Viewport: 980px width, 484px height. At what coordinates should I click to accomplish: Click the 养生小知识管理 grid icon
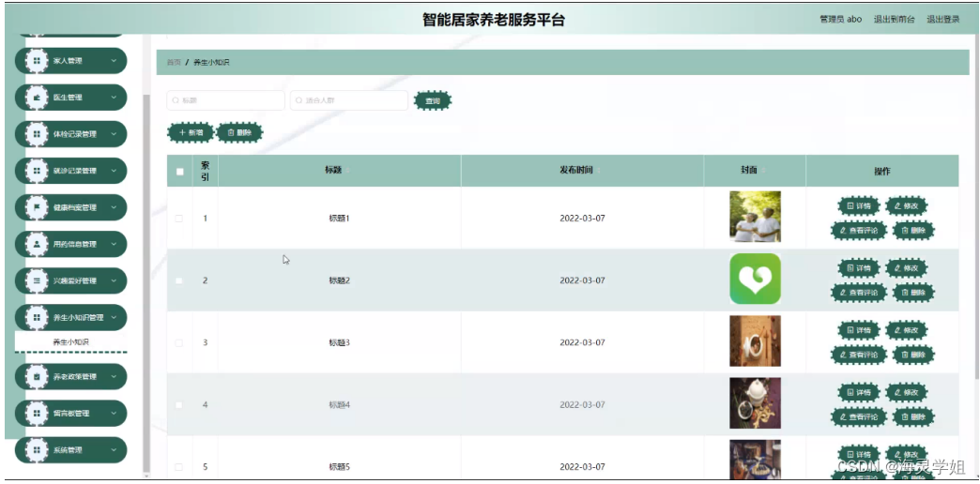(37, 317)
